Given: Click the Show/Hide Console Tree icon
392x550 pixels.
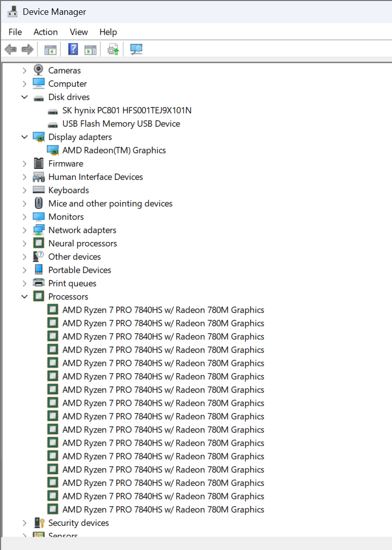Looking at the screenshot, I should click(x=50, y=49).
